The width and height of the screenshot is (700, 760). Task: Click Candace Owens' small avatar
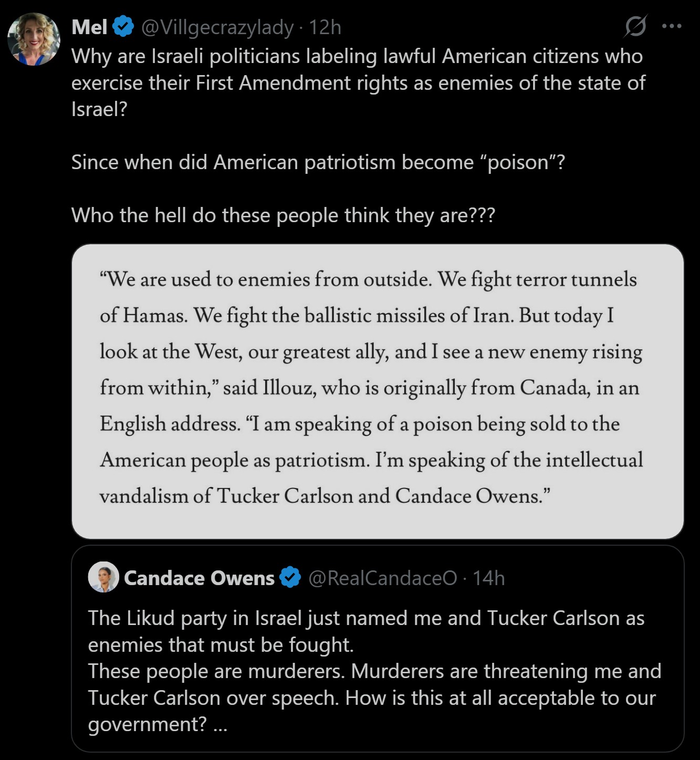click(103, 577)
